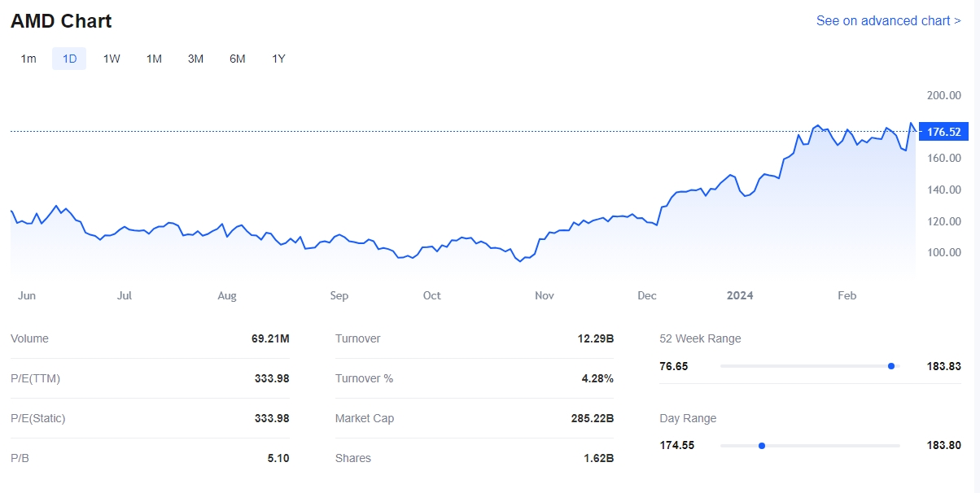Select the 1M chart interval
The image size is (980, 493).
[x=154, y=59]
